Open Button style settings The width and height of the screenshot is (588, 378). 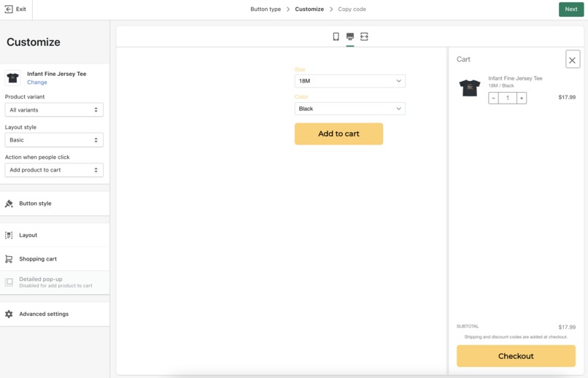click(55, 204)
